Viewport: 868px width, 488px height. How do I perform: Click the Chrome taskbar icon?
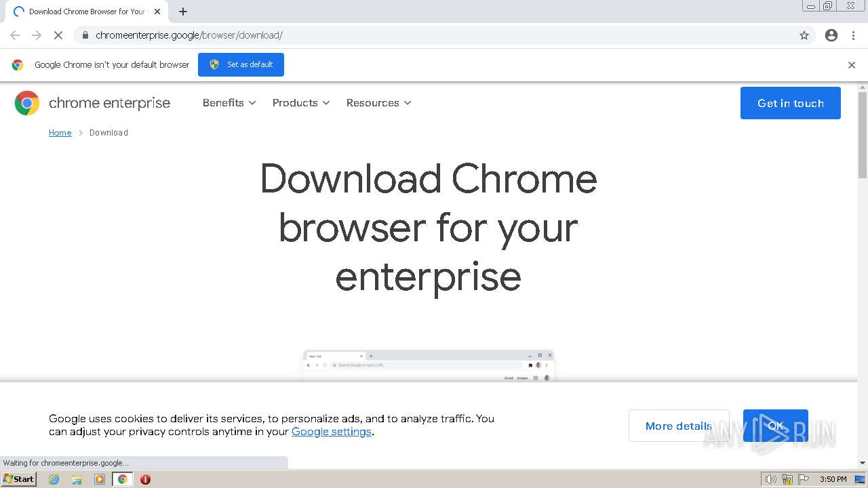click(x=123, y=479)
